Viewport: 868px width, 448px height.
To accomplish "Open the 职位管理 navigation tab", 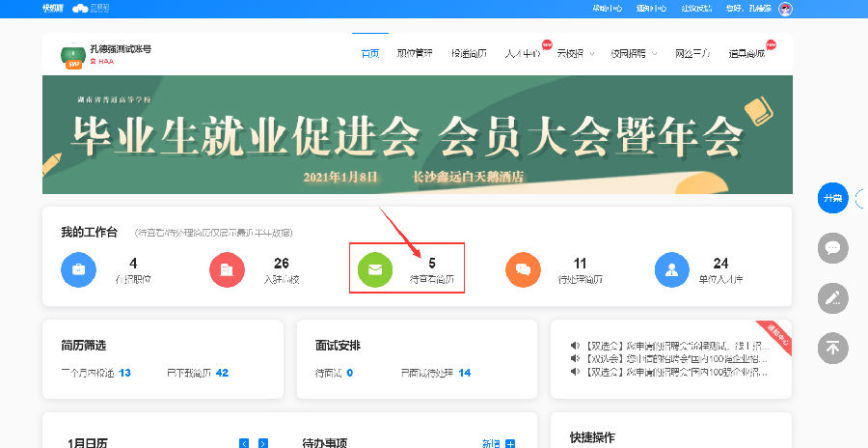I will point(415,54).
